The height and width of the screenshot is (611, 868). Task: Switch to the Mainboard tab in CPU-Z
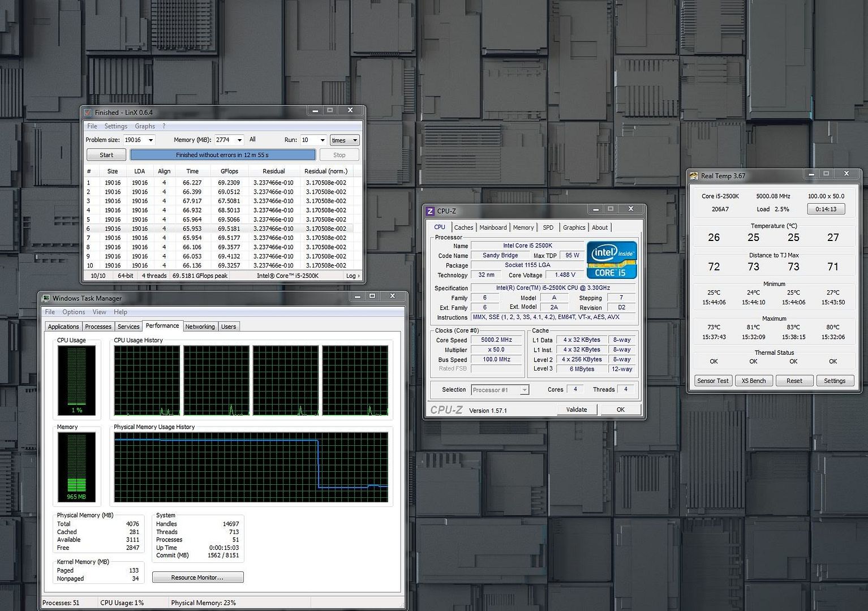click(493, 227)
